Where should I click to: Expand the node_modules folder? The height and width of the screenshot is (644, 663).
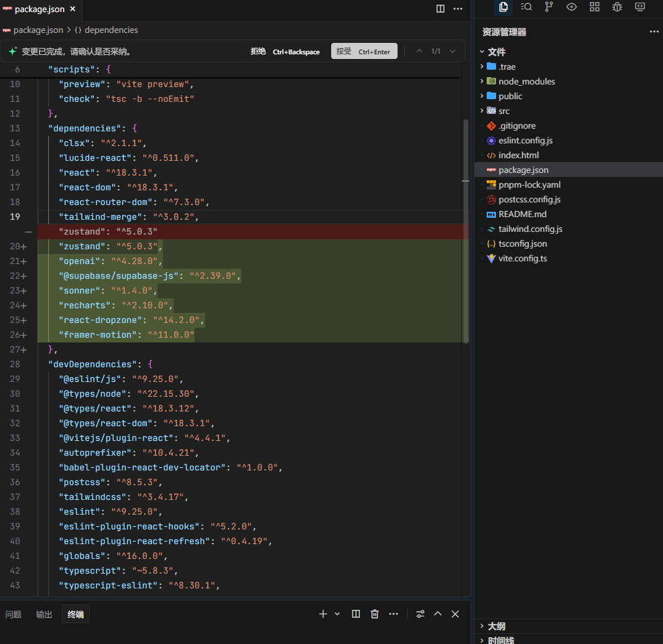pyautogui.click(x=526, y=81)
